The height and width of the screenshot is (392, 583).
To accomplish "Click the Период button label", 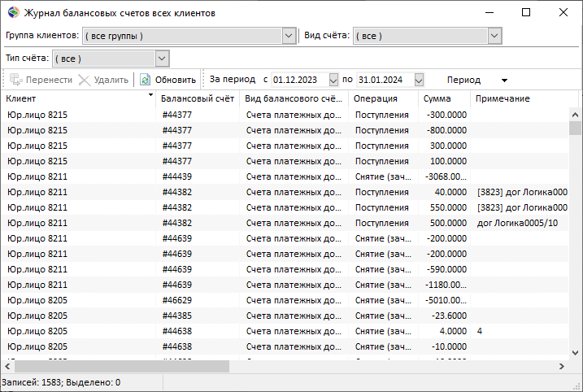I will coord(463,80).
